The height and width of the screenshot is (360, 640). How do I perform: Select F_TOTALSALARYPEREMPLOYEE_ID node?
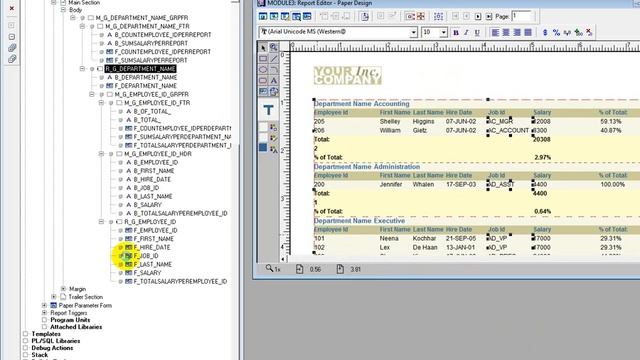[x=180, y=281]
